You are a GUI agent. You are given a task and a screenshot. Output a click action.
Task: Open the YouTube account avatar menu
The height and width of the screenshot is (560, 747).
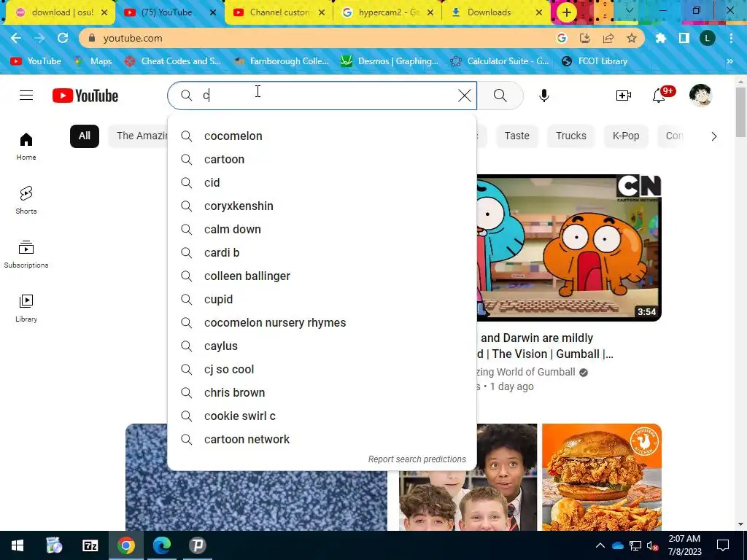(x=700, y=96)
